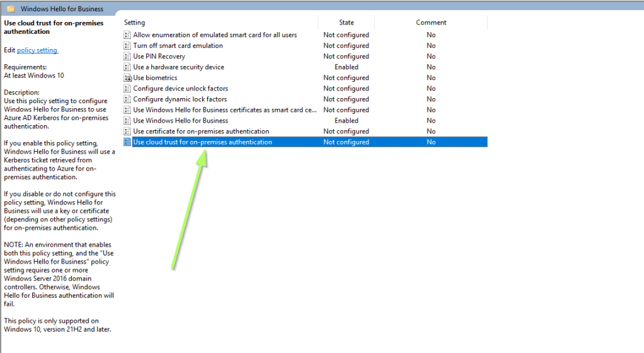Select Use Windows Hello for Business certificates policy

tap(225, 110)
